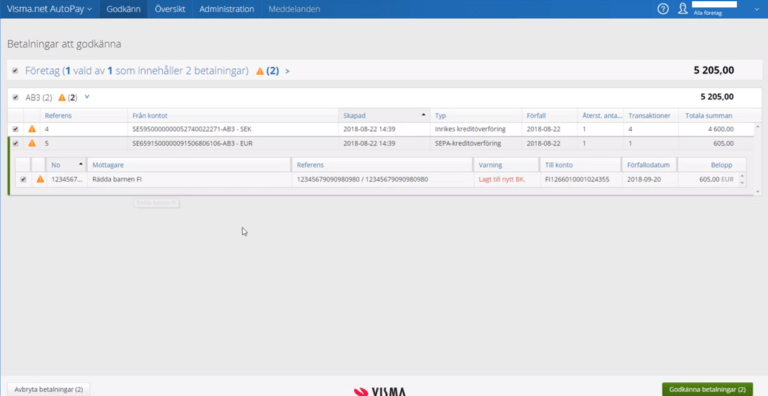Toggle the Företag select-all checkbox
Viewport: 768px width, 396px height.
pos(15,71)
